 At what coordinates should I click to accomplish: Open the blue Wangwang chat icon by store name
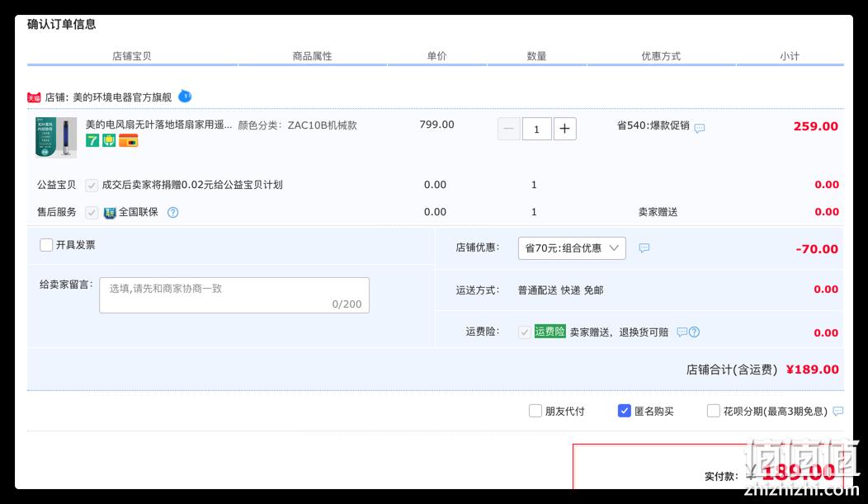tap(185, 97)
